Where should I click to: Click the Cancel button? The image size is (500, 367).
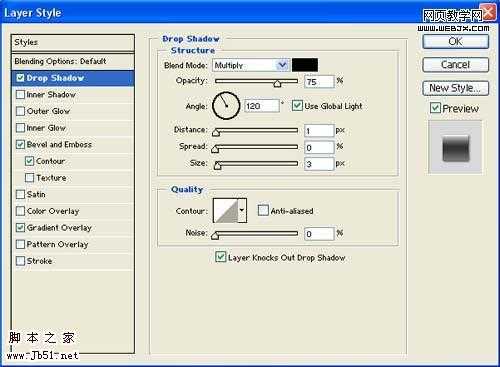(455, 65)
